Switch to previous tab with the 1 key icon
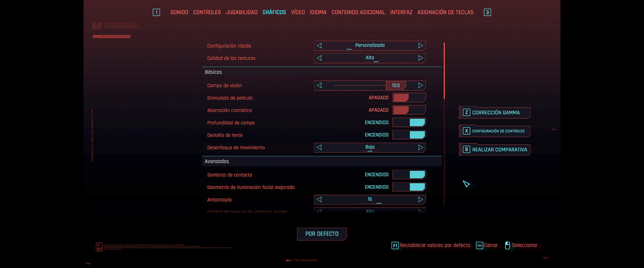644x268 pixels. (x=156, y=13)
